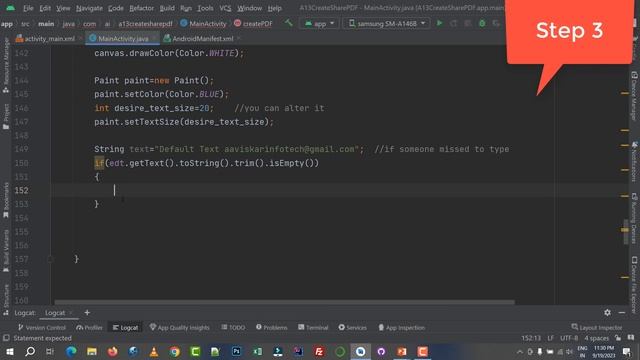Open Logcat panel settings gear
This screenshot has width=640, height=360.
(x=607, y=313)
